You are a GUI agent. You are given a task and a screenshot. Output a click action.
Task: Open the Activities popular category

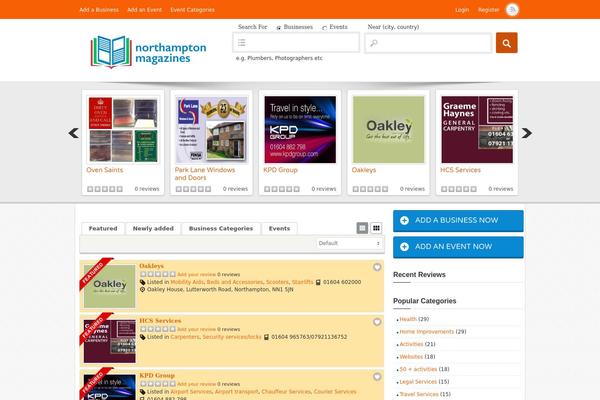click(x=411, y=344)
